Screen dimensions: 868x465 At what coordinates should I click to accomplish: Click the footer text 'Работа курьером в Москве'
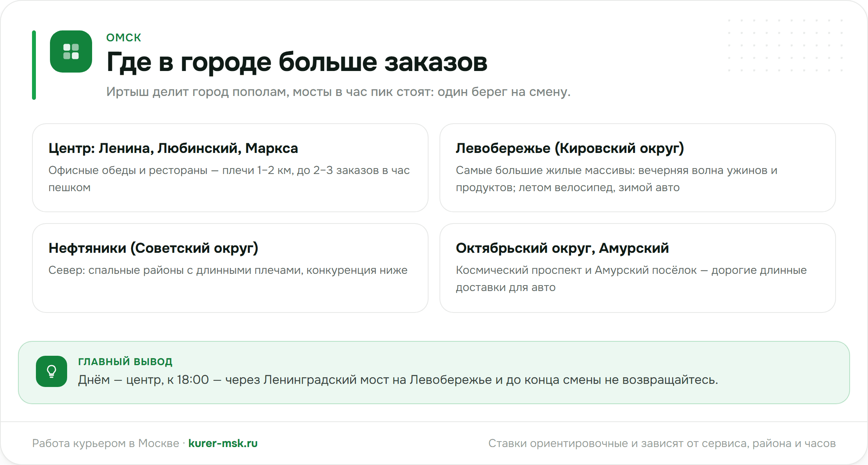[106, 443]
